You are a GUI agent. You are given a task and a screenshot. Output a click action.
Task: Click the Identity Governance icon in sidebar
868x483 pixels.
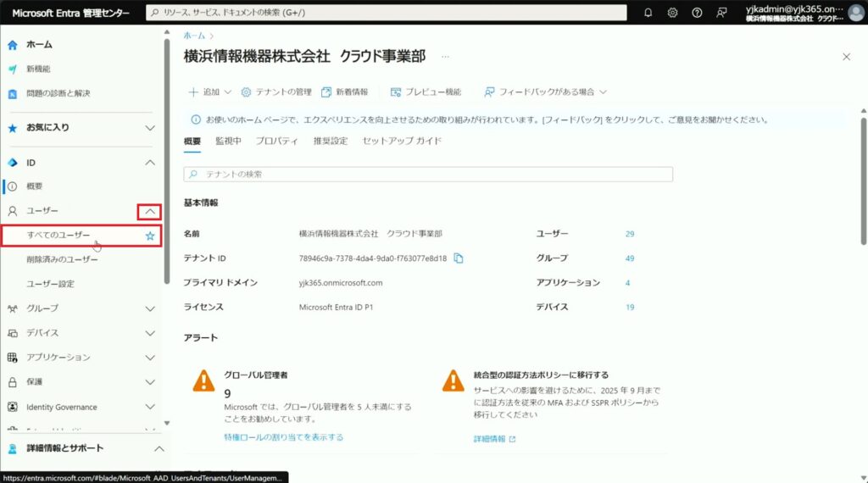pyautogui.click(x=12, y=407)
